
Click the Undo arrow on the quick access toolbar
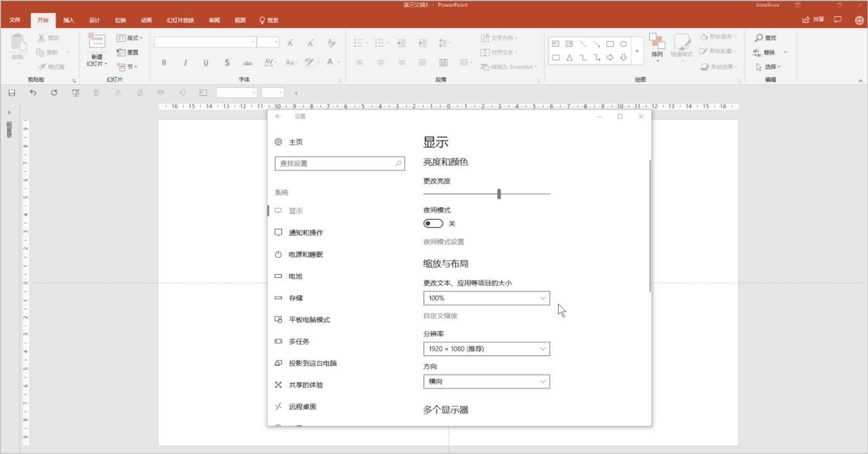[33, 93]
